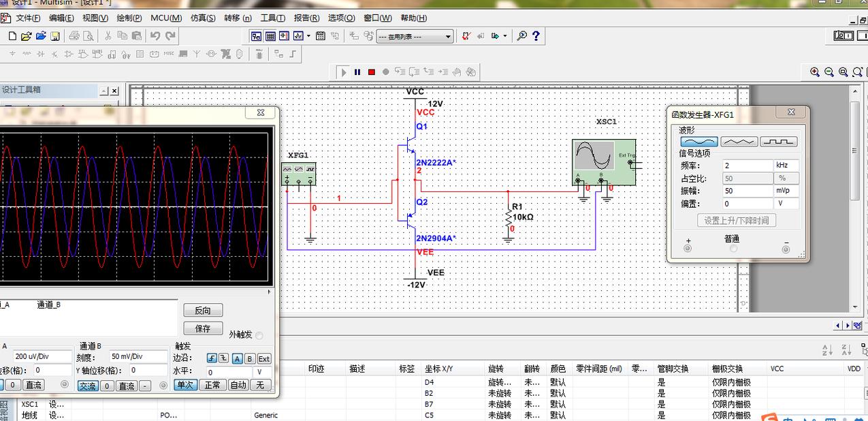Open the MCU(M) menu
This screenshot has height=421, width=868.
[166, 18]
